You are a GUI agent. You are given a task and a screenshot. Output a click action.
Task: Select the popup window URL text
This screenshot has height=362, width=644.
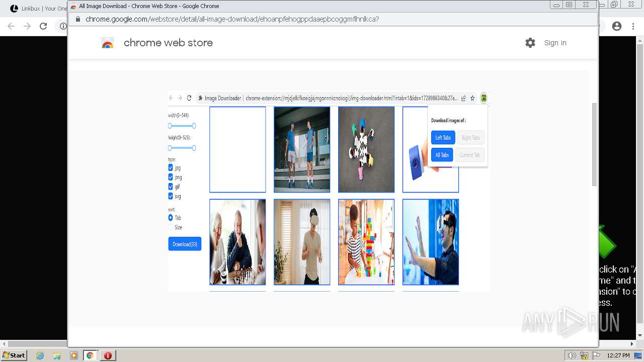click(x=232, y=19)
